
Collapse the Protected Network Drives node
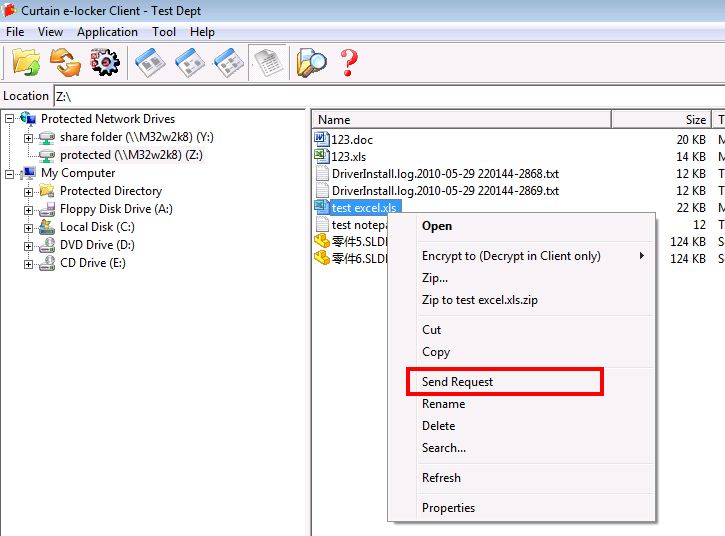point(10,119)
